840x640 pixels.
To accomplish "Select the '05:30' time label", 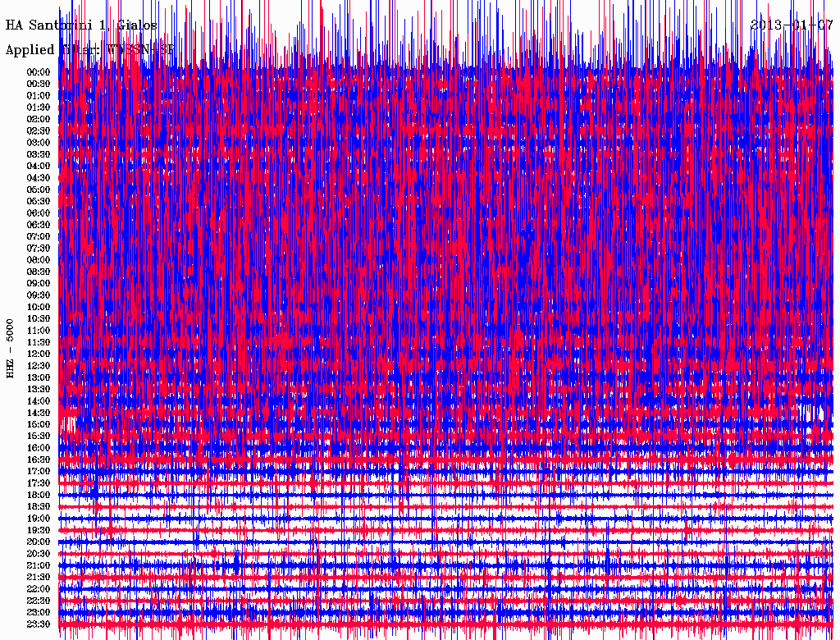I will pyautogui.click(x=39, y=202).
